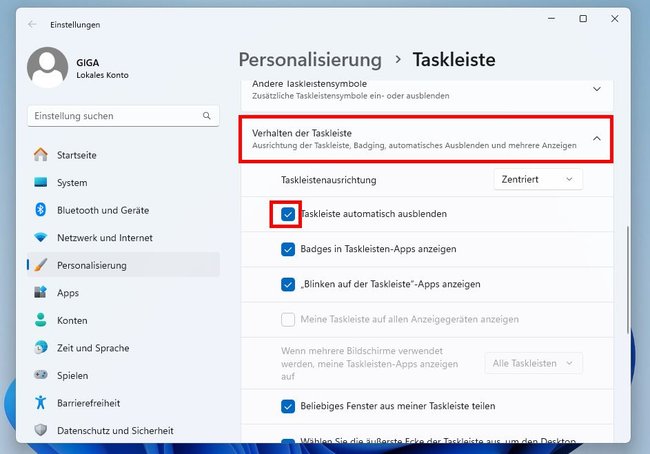
Task: Expand Andere Taskleistensymbole chevron
Action: (597, 89)
